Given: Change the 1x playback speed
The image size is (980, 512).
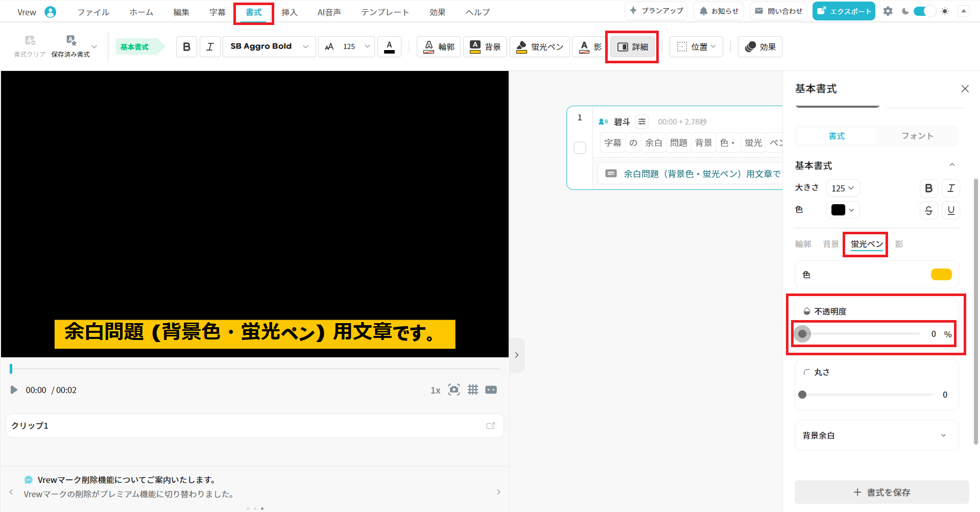Looking at the screenshot, I should click(435, 390).
